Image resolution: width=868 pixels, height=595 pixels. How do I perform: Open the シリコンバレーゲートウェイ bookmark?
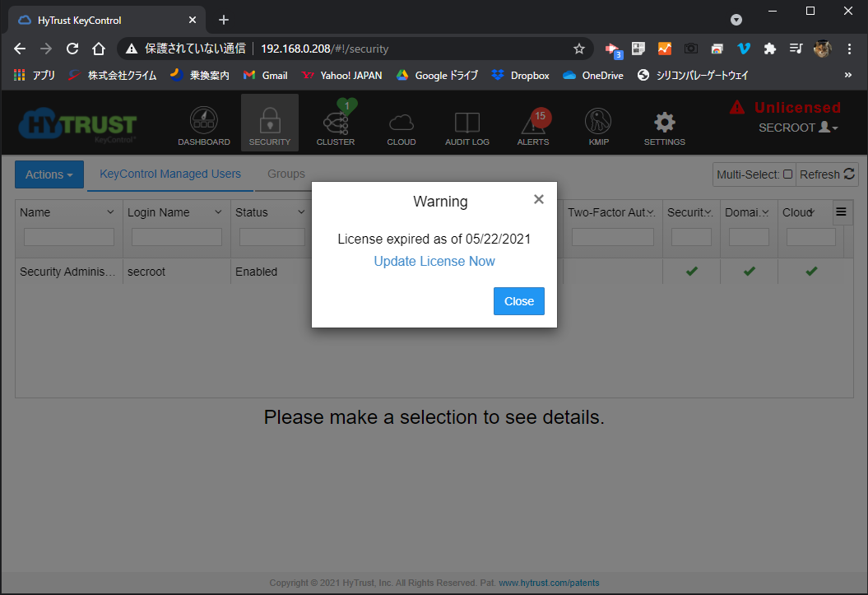[693, 75]
